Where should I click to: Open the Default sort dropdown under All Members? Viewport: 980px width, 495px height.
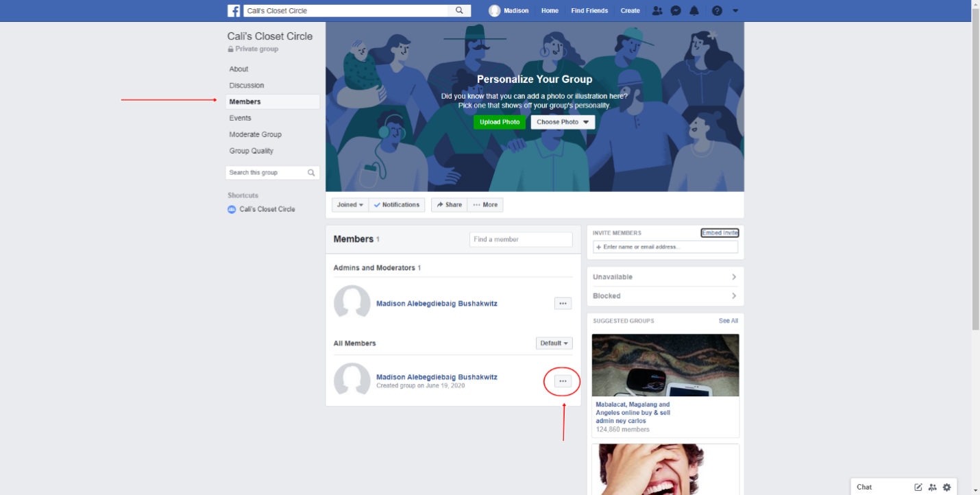pos(554,343)
